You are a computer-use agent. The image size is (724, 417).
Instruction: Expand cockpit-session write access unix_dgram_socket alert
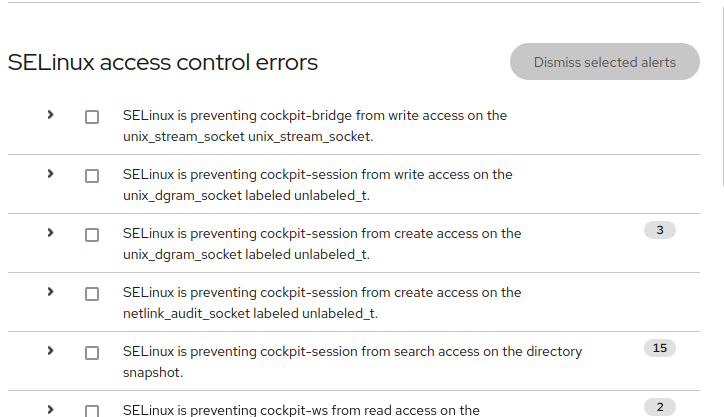[50, 174]
